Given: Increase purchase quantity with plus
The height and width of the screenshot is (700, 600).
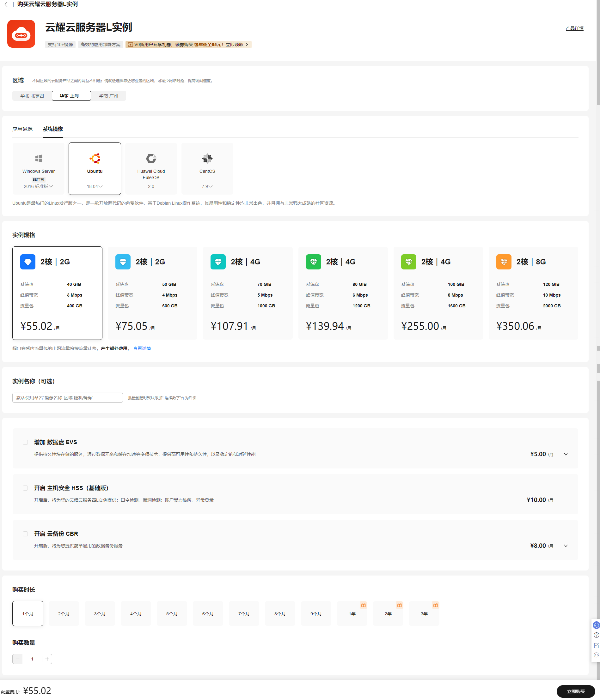Looking at the screenshot, I should [x=47, y=659].
